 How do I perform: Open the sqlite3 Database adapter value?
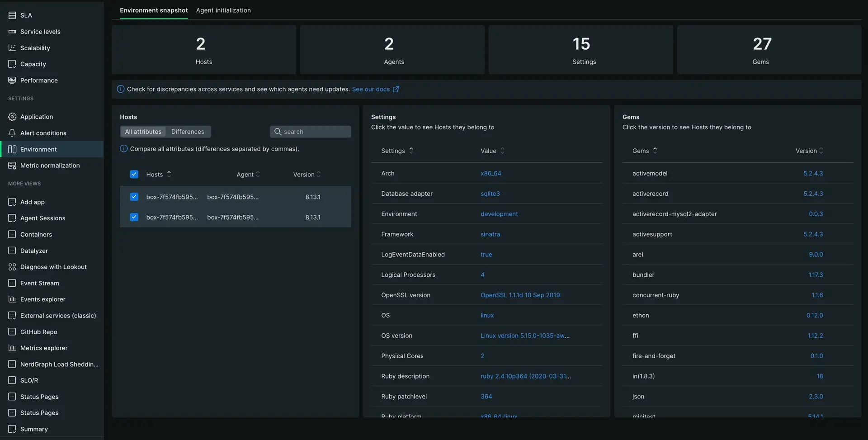point(490,194)
